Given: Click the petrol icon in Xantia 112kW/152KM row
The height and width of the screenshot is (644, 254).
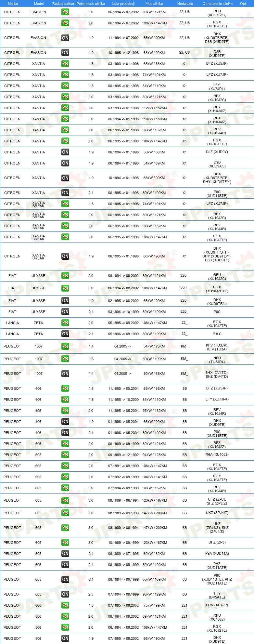Looking at the screenshot, I should click(65, 108).
